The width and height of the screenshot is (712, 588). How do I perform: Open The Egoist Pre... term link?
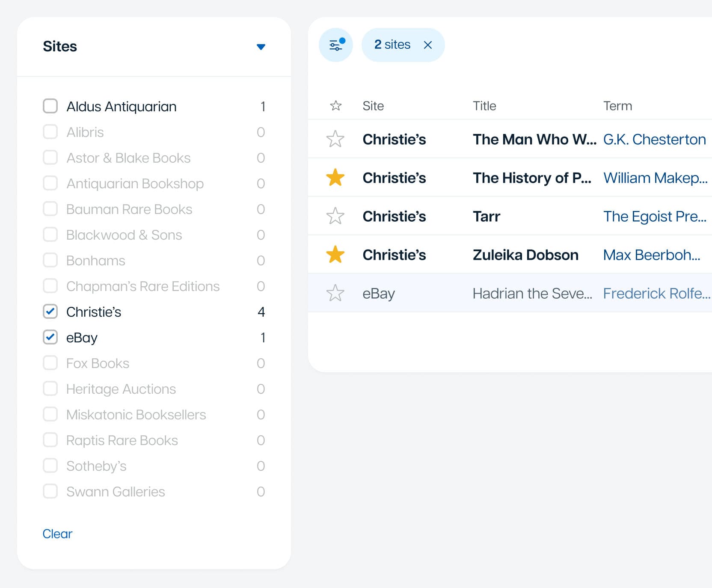(655, 217)
